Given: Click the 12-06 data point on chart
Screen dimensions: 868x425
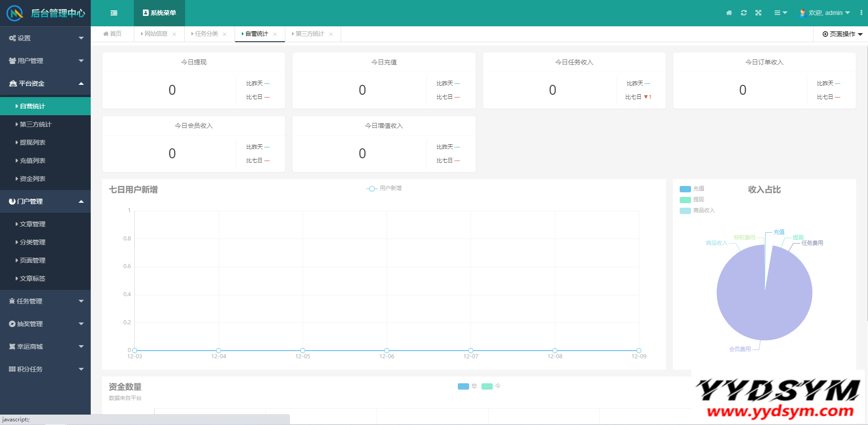Looking at the screenshot, I should (x=387, y=351).
